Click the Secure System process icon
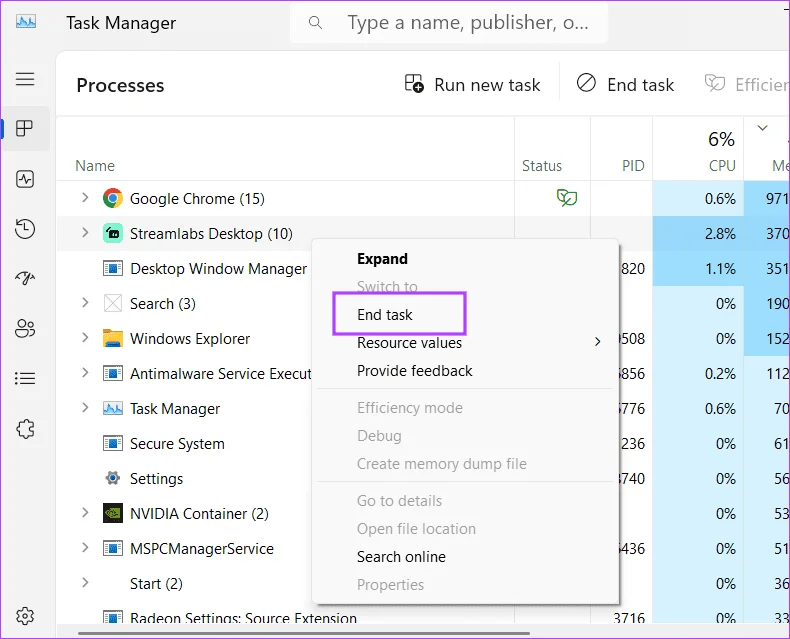Image resolution: width=790 pixels, height=639 pixels. pos(113,443)
